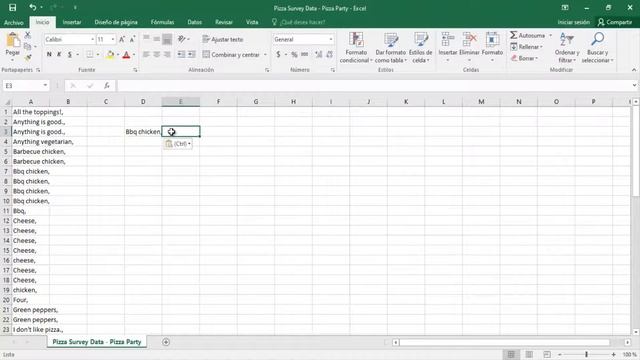The image size is (640, 360).
Task: Click Borrar clear button
Action: pyautogui.click(x=524, y=58)
